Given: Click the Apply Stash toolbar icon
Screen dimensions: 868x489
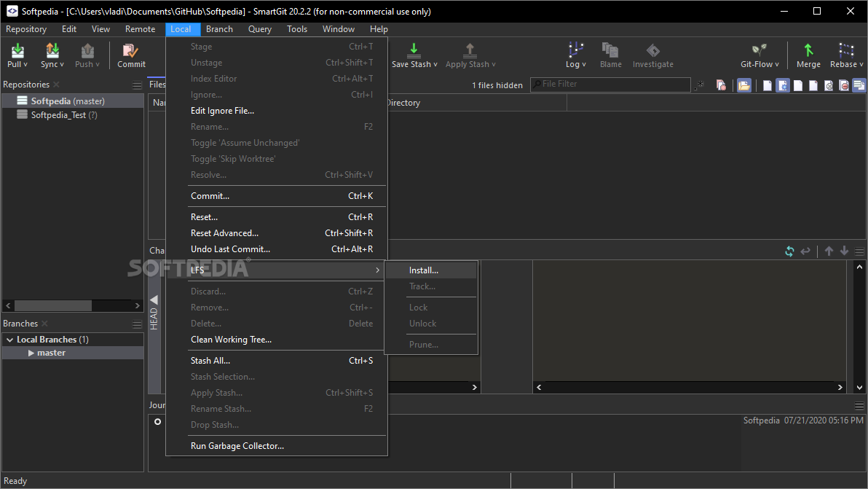Looking at the screenshot, I should click(x=470, y=50).
